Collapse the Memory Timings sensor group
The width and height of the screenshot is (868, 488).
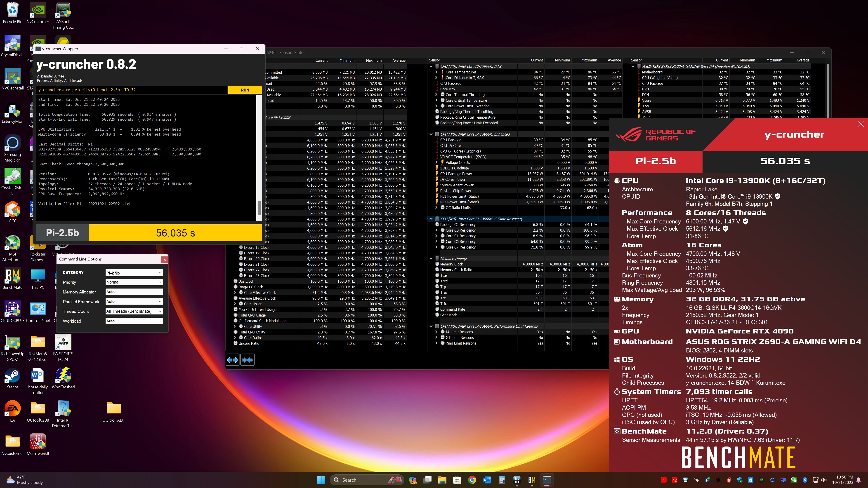(x=431, y=259)
